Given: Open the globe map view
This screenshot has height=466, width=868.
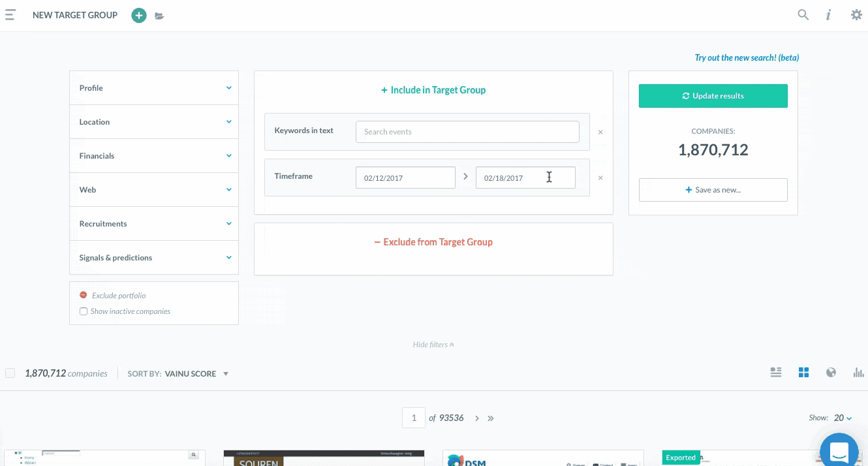Looking at the screenshot, I should [x=831, y=373].
